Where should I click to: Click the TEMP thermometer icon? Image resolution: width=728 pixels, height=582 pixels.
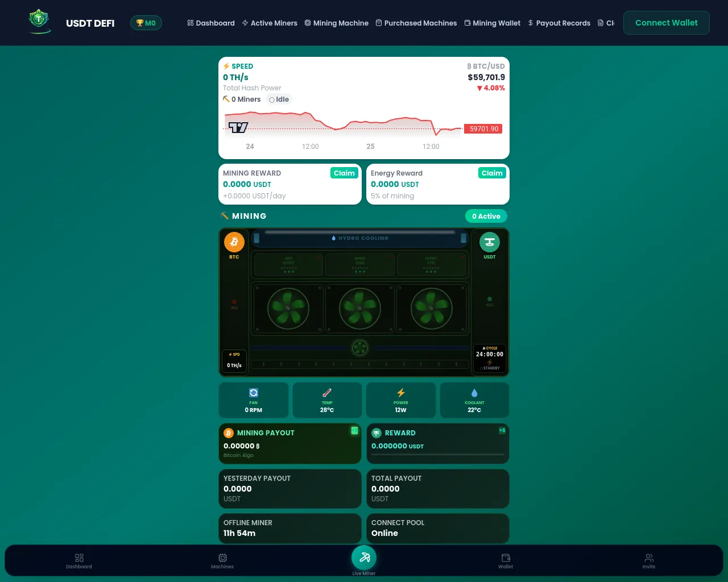(327, 393)
